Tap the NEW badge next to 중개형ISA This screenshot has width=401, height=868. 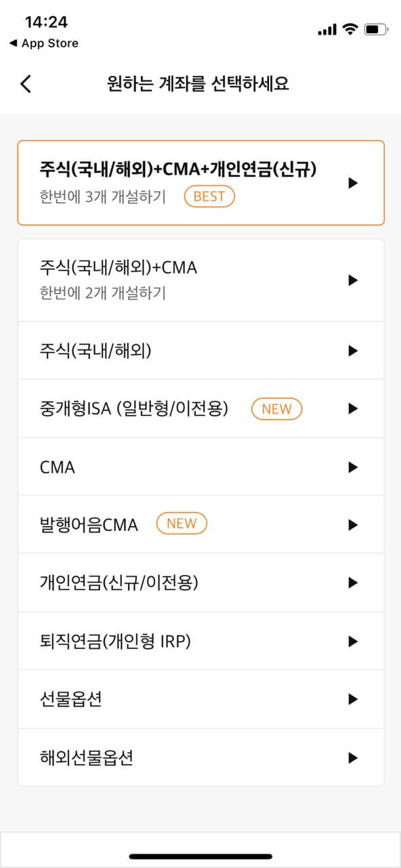277,408
